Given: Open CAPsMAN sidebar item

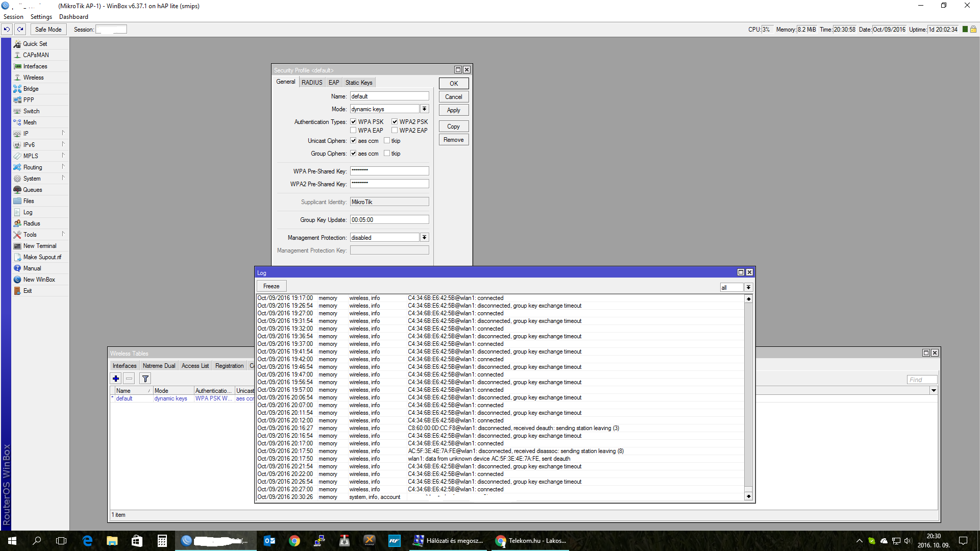Looking at the screenshot, I should point(40,55).
